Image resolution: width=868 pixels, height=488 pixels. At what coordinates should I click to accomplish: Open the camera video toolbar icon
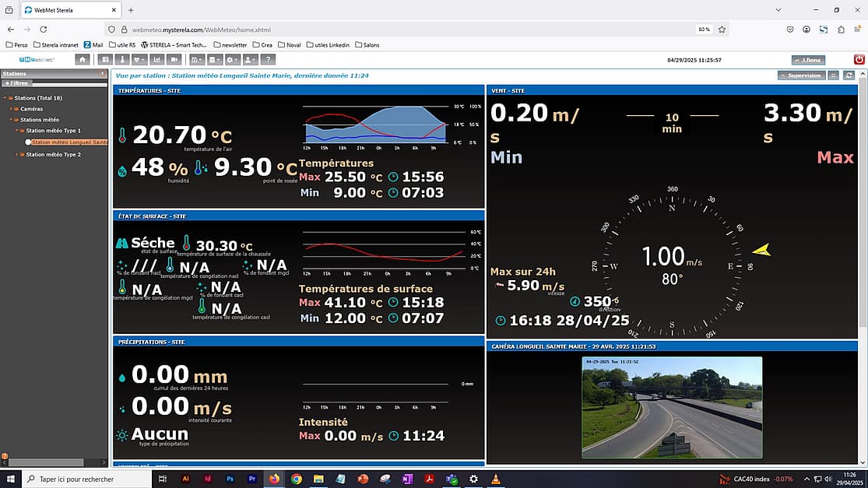(174, 59)
